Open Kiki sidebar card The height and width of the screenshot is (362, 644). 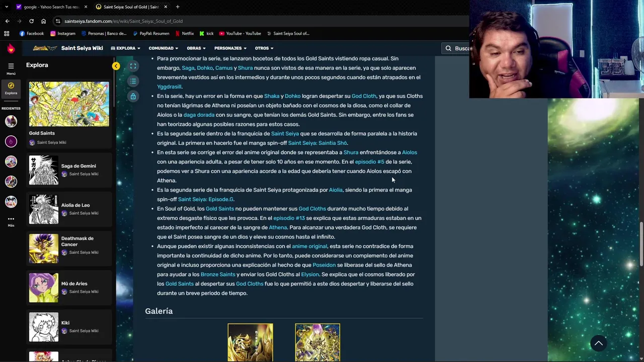(x=69, y=327)
